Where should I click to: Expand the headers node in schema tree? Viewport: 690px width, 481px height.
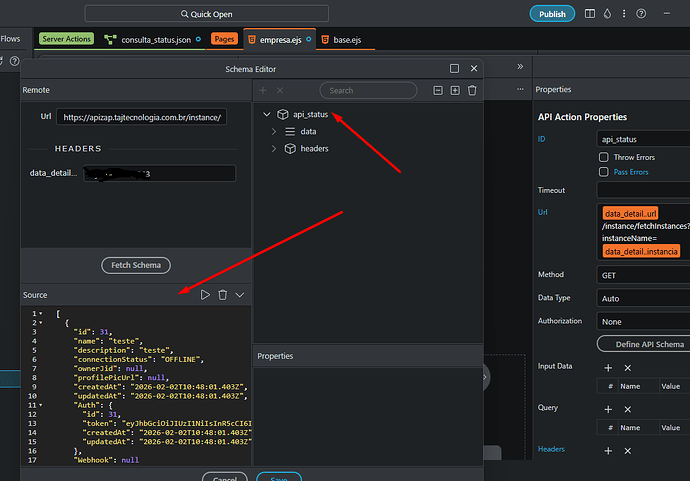[275, 149]
